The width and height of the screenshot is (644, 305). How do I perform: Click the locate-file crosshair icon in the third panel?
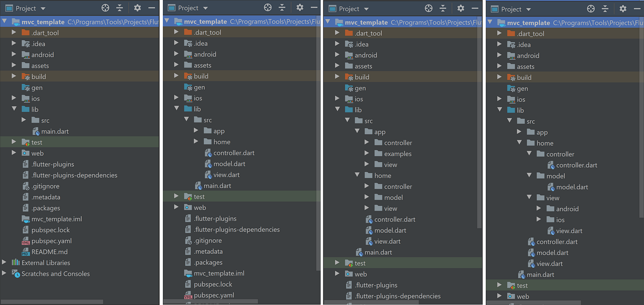428,8
